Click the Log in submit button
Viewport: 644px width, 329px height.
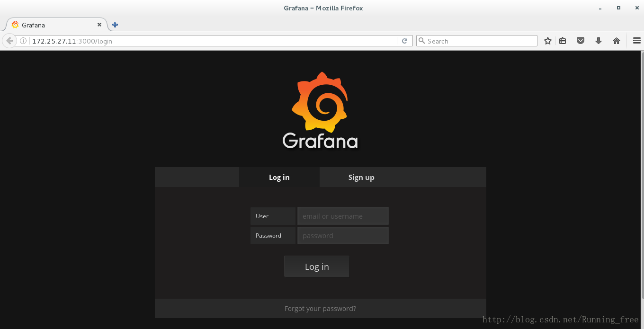tap(317, 267)
